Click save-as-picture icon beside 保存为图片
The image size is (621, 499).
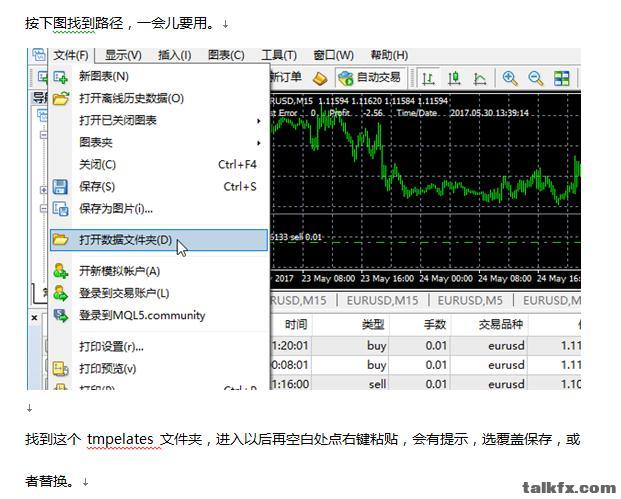tap(61, 209)
